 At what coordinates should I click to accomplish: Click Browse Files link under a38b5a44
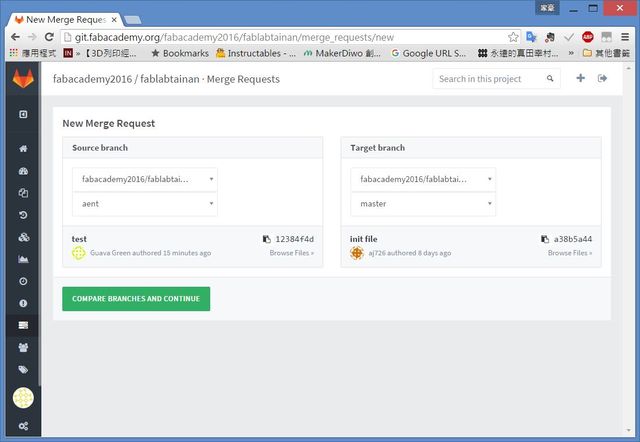click(x=570, y=253)
